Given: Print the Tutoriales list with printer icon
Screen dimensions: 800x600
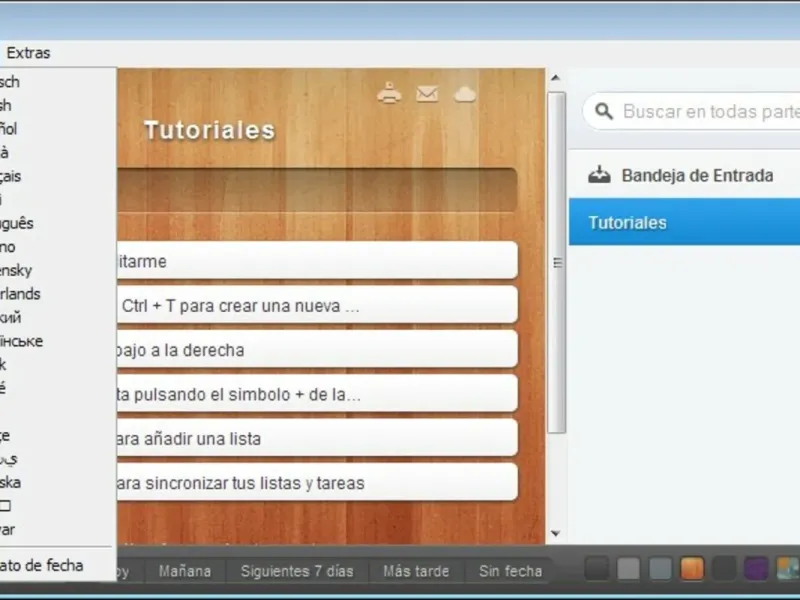Looking at the screenshot, I should coord(389,93).
